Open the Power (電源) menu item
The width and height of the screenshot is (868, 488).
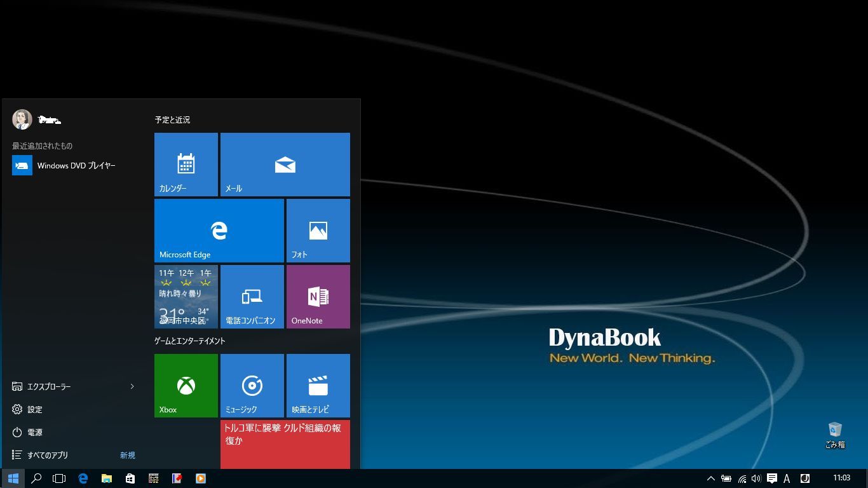35,432
